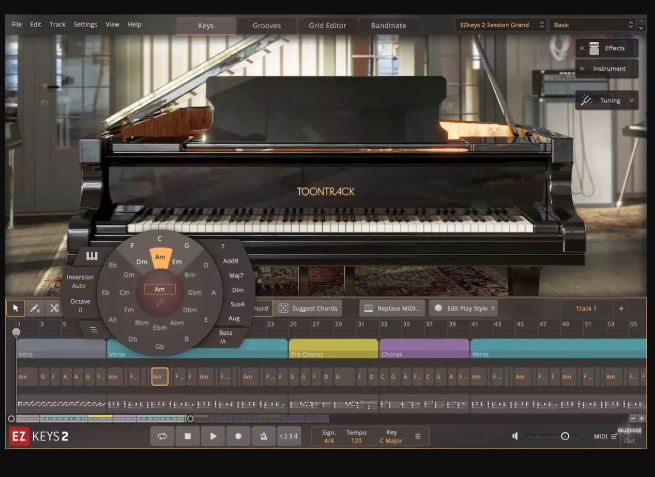
Task: Click the dice icon in Suggest Chords
Action: click(283, 308)
